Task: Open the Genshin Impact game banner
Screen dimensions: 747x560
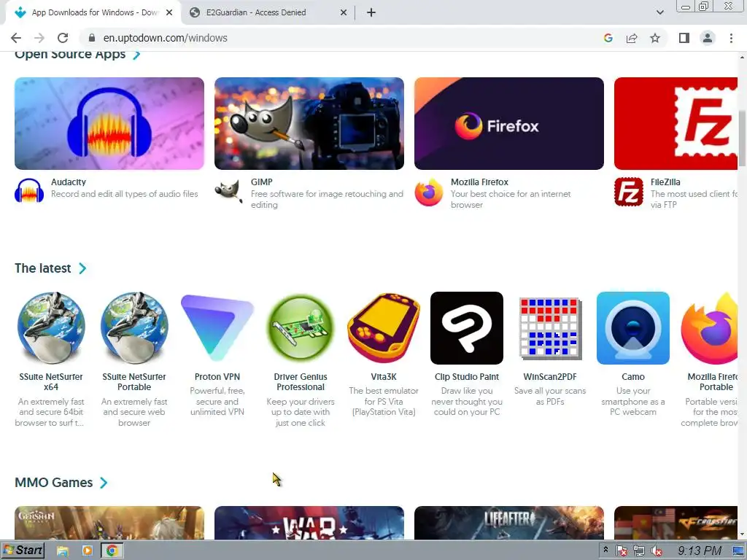Action: 109,523
